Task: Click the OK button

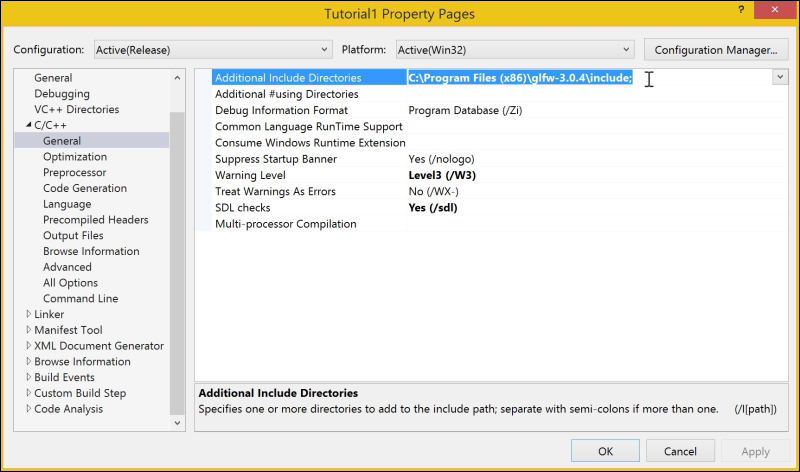Action: (x=605, y=451)
